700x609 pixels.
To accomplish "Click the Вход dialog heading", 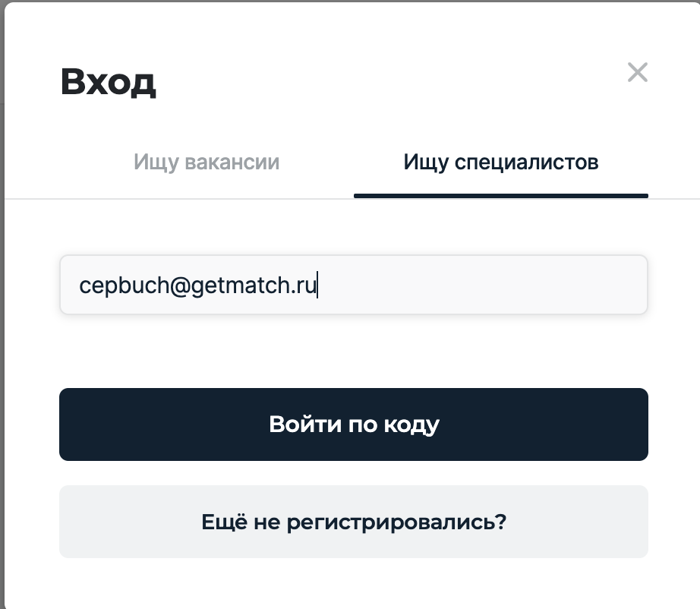I will click(x=109, y=82).
